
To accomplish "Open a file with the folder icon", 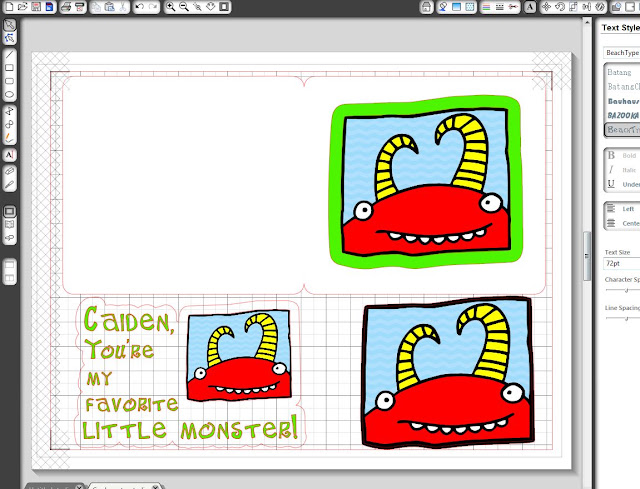I will pos(22,7).
